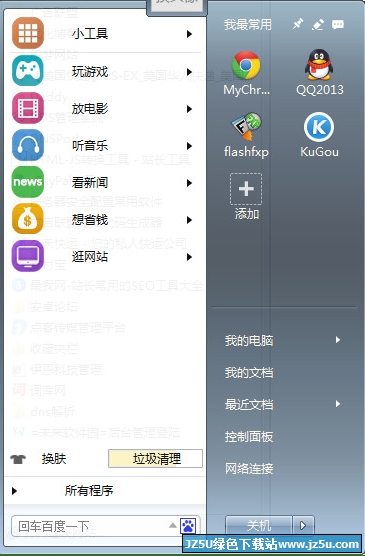Click the 想省钱 label
The image size is (365, 556).
(90, 220)
